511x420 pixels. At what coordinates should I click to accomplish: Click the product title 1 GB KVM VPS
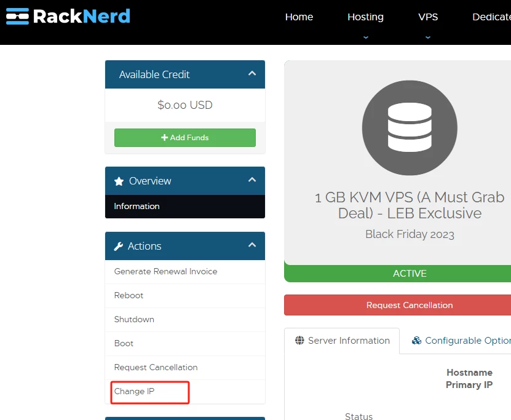pyautogui.click(x=410, y=205)
